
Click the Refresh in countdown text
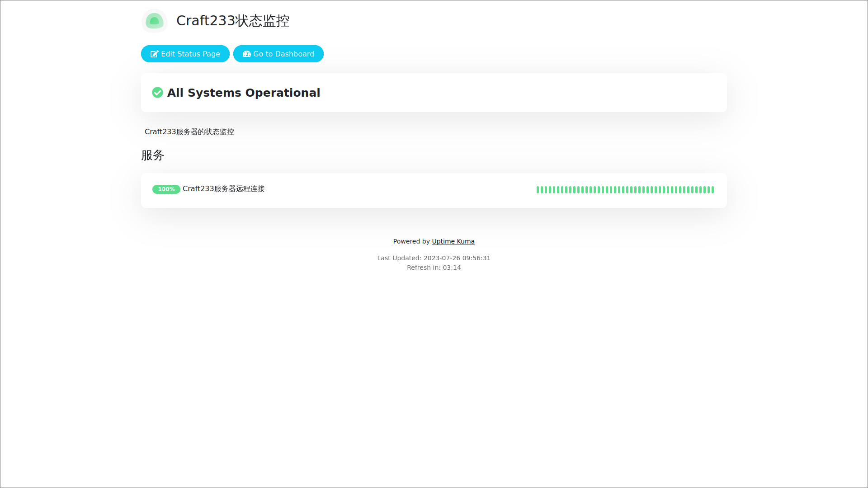434,267
